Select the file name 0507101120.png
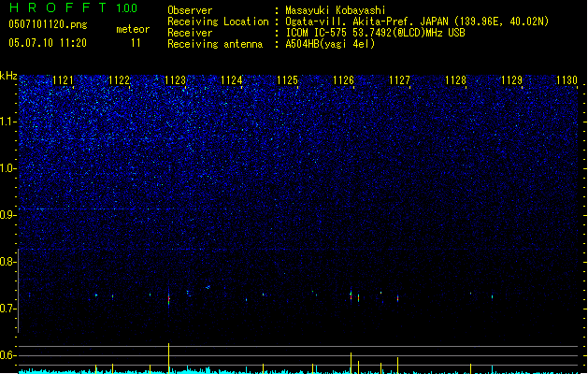The image size is (588, 374). (48, 25)
